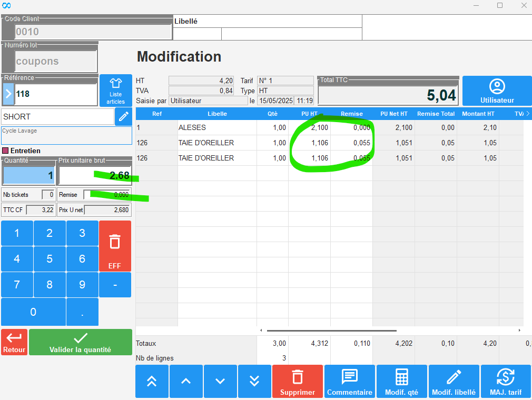Click MAJ. tarif refresh button
This screenshot has height=400, width=532.
tap(506, 381)
